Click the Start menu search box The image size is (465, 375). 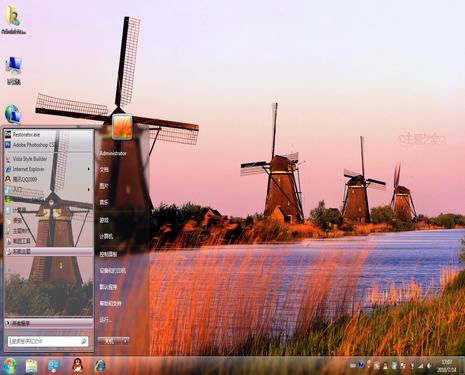(x=48, y=341)
